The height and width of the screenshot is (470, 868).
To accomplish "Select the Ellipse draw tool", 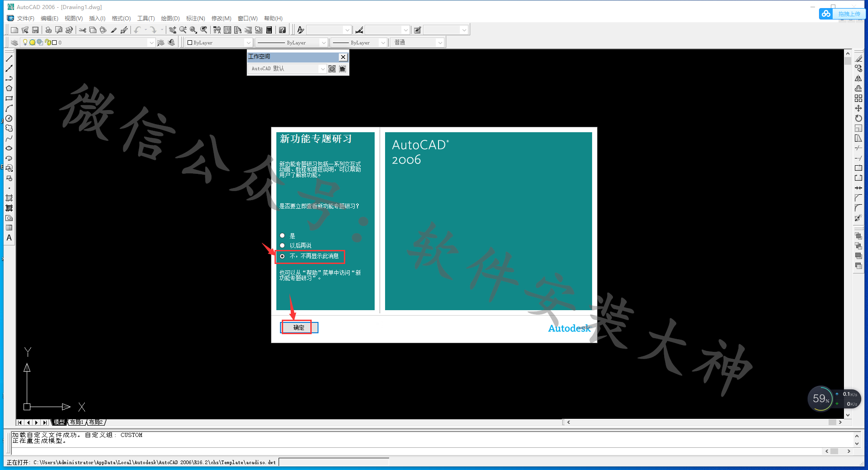I will click(9, 148).
